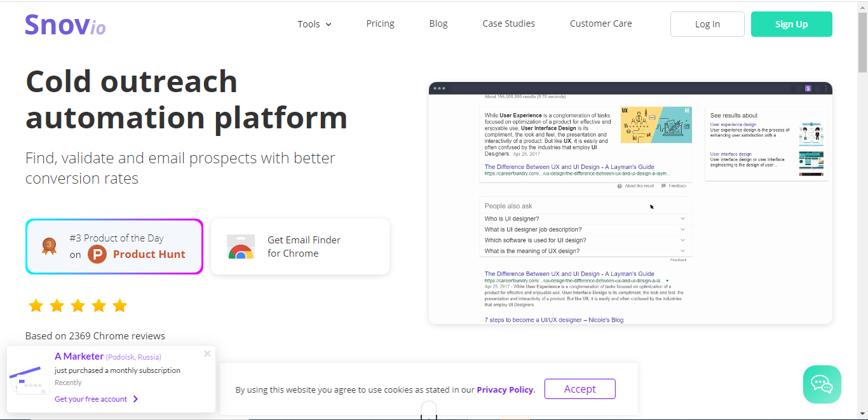Click 'User experience design' sidebar link
868x420 pixels.
click(x=733, y=125)
